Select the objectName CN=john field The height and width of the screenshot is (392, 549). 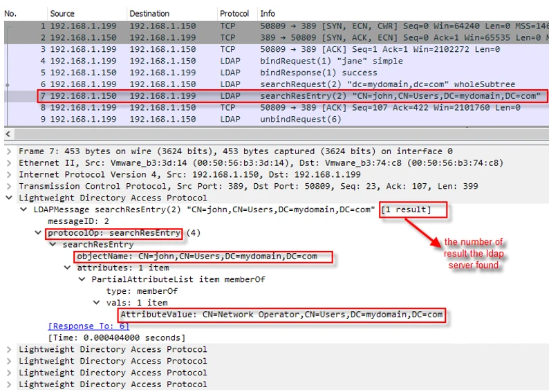pyautogui.click(x=204, y=256)
